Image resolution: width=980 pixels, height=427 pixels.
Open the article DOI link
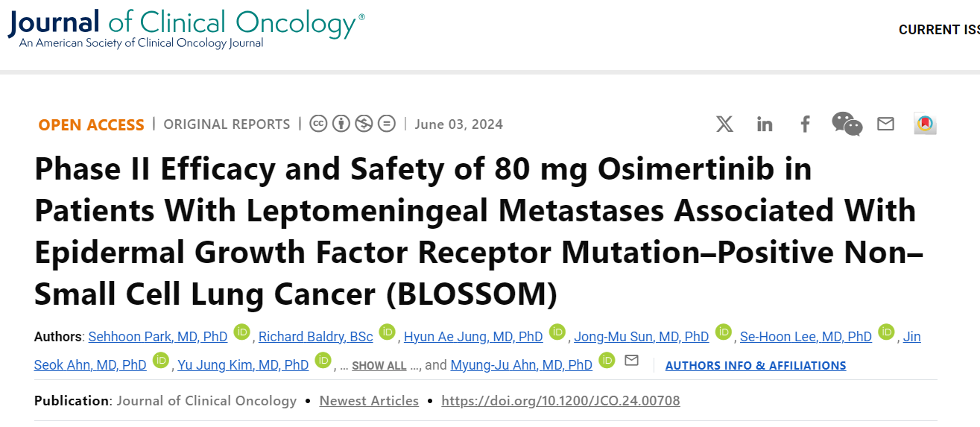(560, 401)
